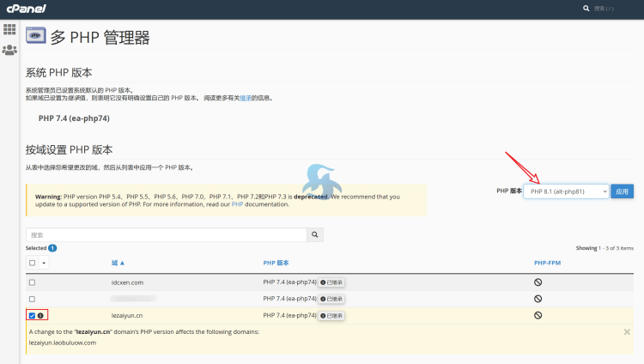The height and width of the screenshot is (364, 644).
Task: Open the PHP version dropdown showing PHP 8.1
Action: pyautogui.click(x=566, y=191)
